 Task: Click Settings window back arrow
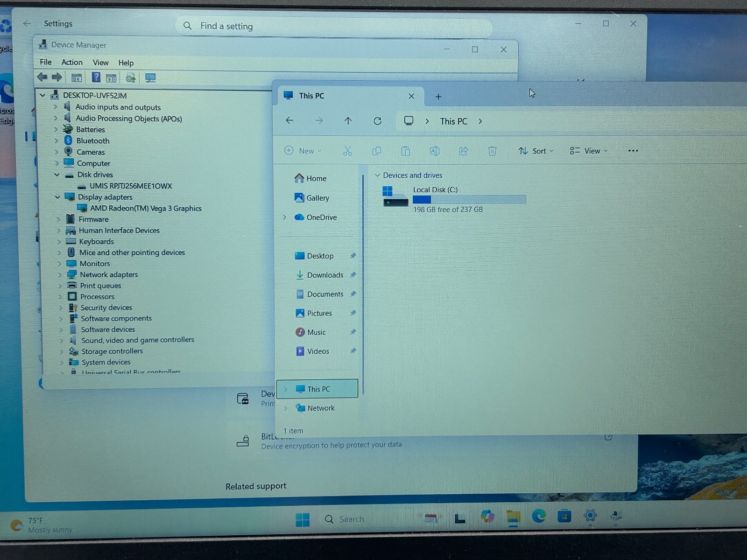point(27,23)
